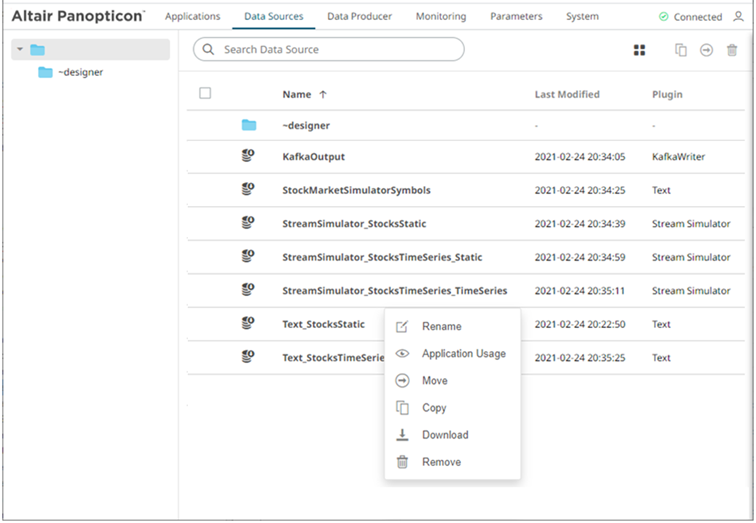
Task: Click the grid view icon
Action: tap(640, 50)
